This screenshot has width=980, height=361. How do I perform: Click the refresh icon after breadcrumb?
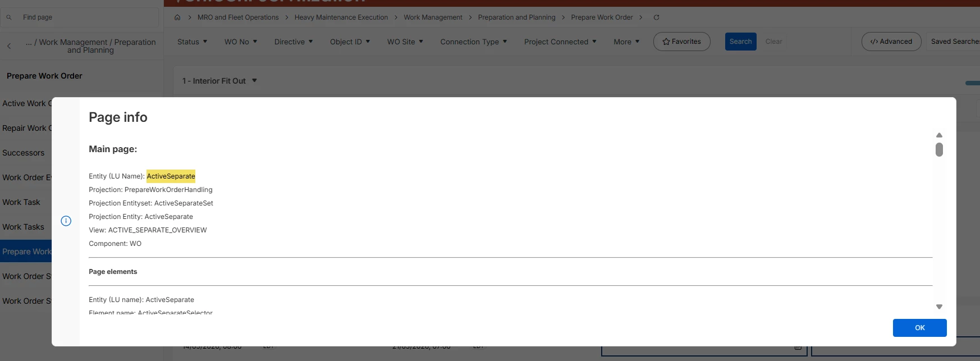coord(656,17)
